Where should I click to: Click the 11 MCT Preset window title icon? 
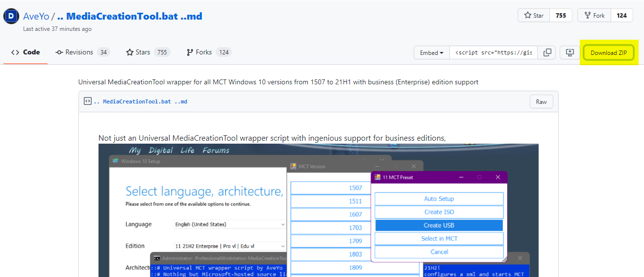point(377,177)
